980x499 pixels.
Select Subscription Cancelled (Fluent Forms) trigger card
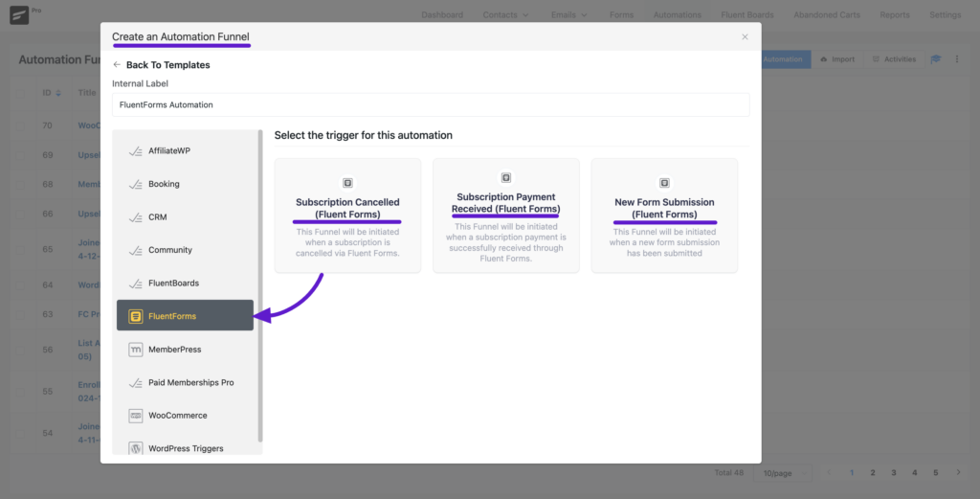(x=347, y=215)
